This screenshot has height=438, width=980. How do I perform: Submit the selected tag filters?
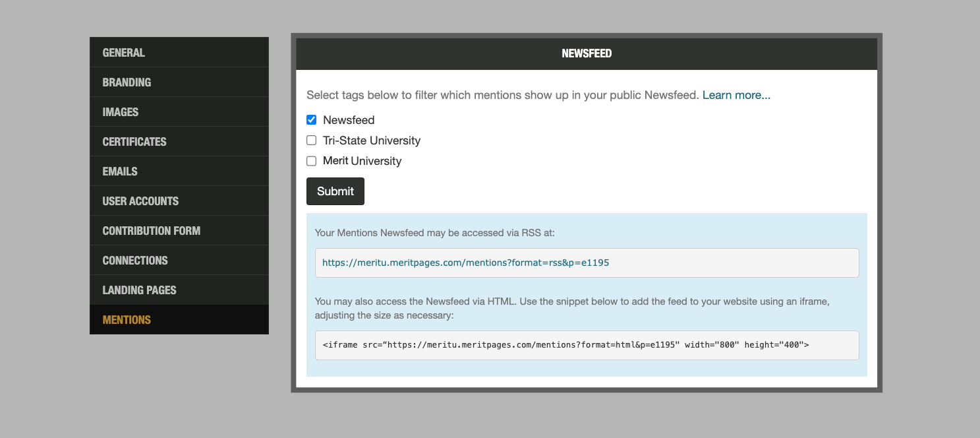335,191
